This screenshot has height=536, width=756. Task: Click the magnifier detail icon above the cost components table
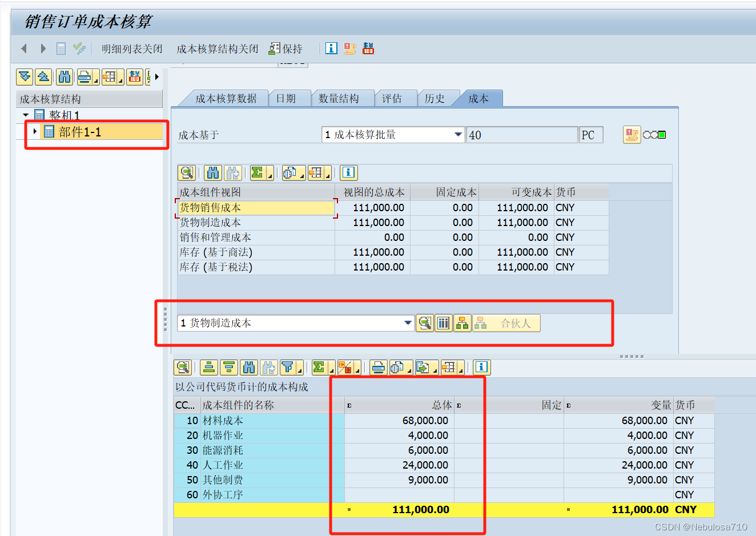pos(183,368)
